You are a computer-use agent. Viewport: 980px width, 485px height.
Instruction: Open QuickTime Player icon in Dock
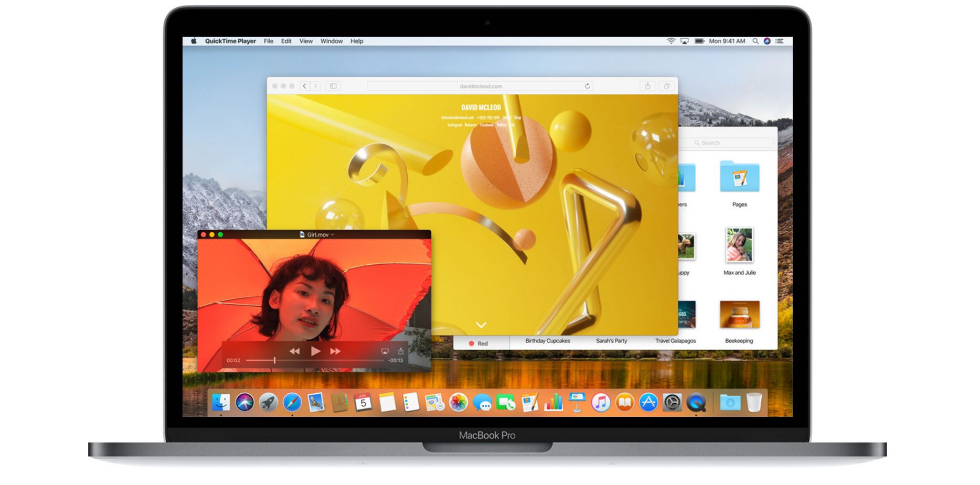pos(696,403)
